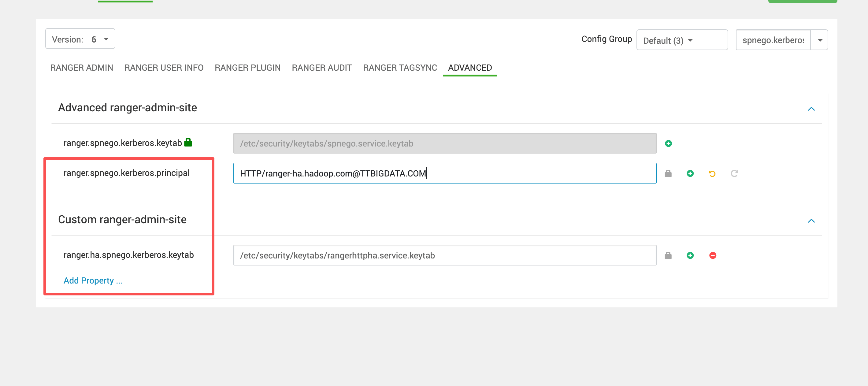868x386 pixels.
Task: Open the Version 6 dropdown
Action: click(x=80, y=39)
